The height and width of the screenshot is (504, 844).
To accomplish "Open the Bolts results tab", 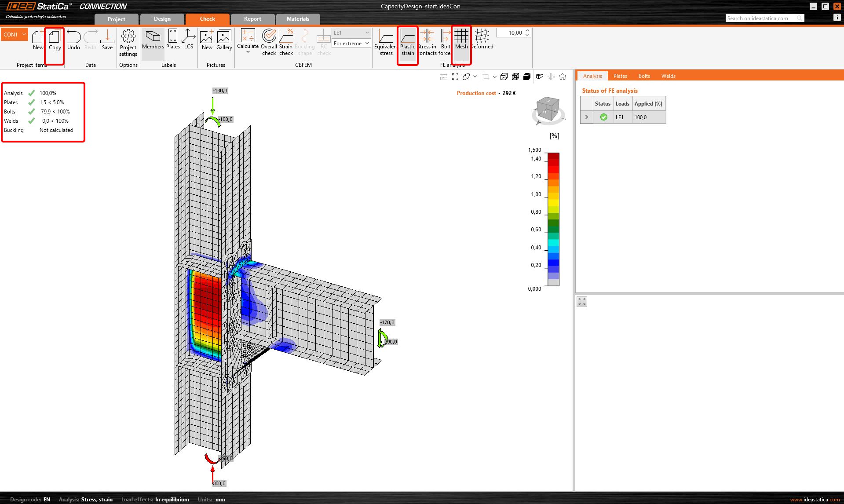I will coord(644,76).
